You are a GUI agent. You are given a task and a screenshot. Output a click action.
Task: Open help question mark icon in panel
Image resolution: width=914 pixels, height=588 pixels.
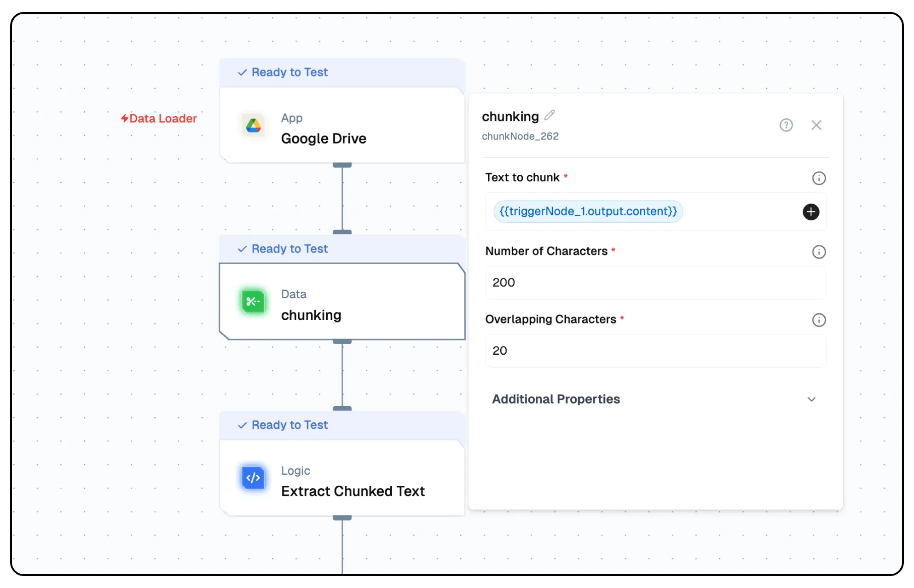(x=786, y=125)
